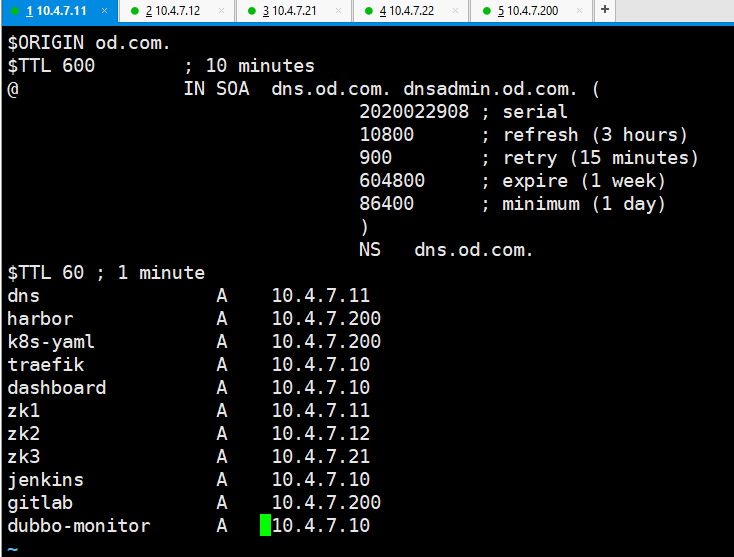The image size is (734, 557).
Task: Click the $ORIGIN od.com. line
Action: [89, 43]
